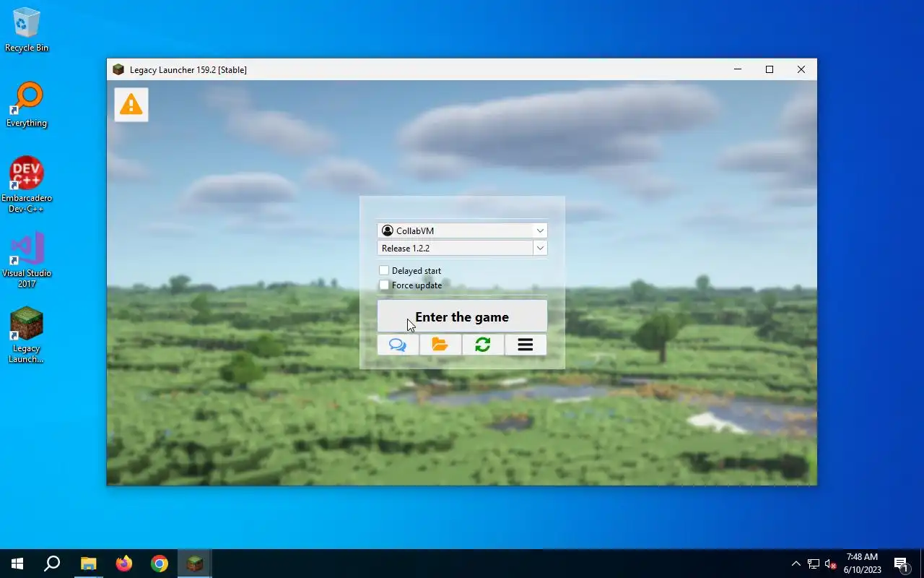Click the green refresh arrows button
This screenshot has width=924, height=578.
[483, 345]
